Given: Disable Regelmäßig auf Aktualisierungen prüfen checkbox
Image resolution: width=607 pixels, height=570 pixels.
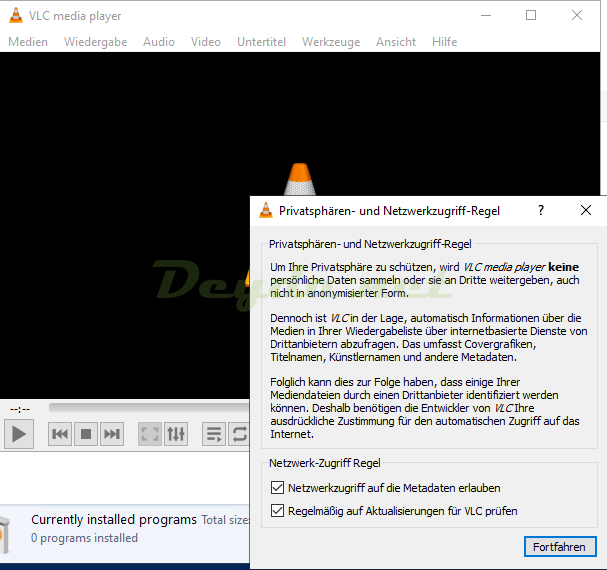Looking at the screenshot, I should [278, 511].
